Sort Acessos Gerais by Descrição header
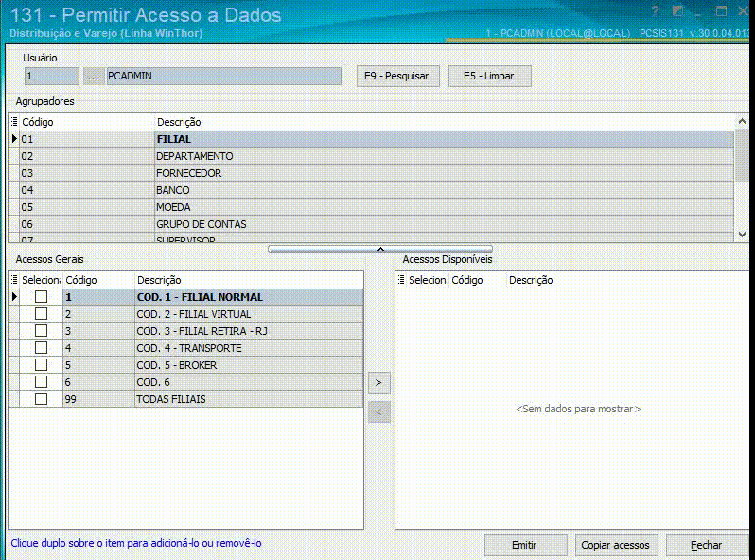The image size is (755, 560). click(249, 280)
